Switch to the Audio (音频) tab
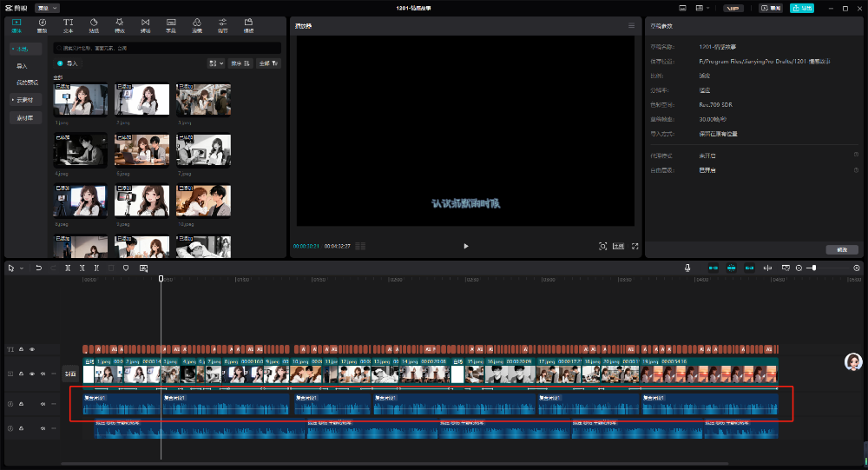This screenshot has width=868, height=470. pos(42,23)
